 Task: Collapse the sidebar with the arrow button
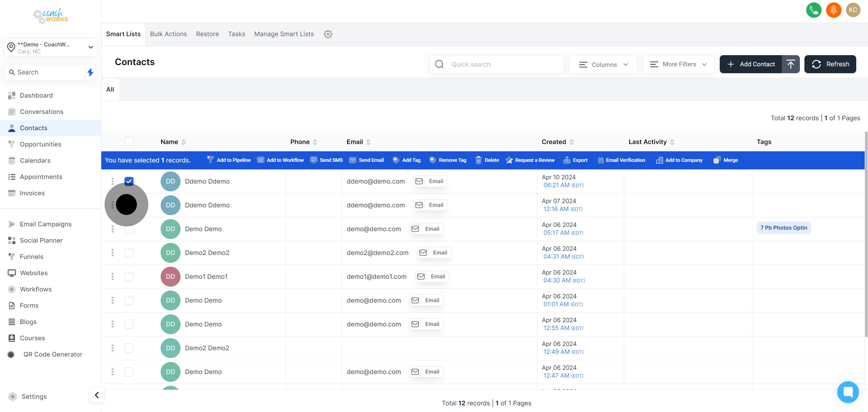click(97, 395)
